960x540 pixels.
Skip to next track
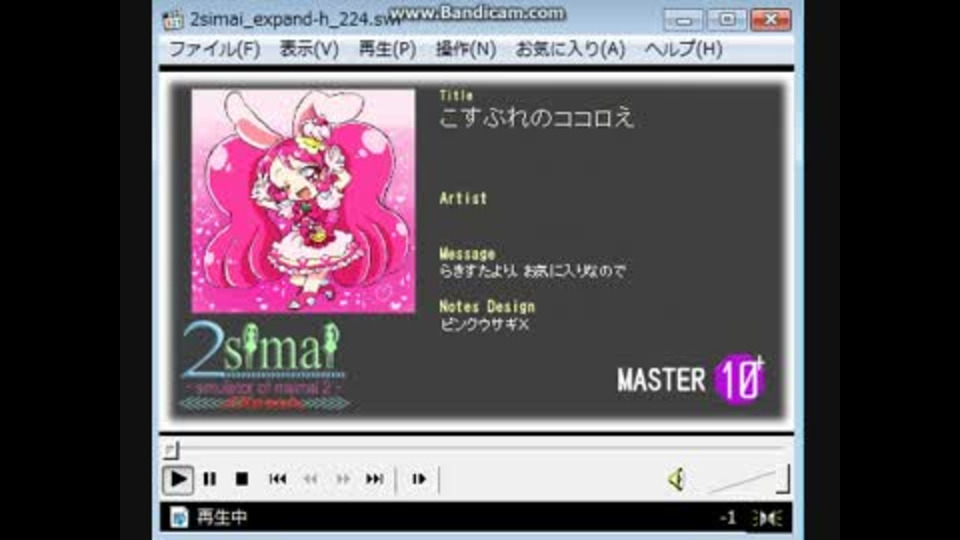pos(375,479)
